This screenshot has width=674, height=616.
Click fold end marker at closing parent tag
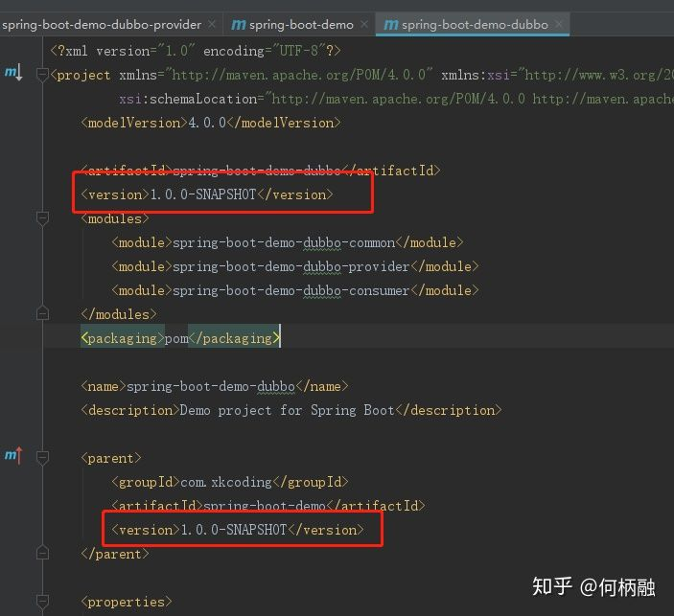(42, 554)
